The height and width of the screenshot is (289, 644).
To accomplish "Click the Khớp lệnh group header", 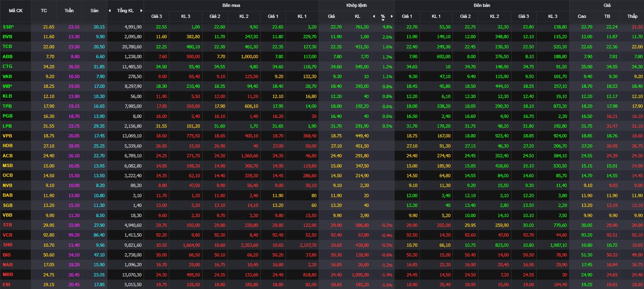I will click(356, 5).
